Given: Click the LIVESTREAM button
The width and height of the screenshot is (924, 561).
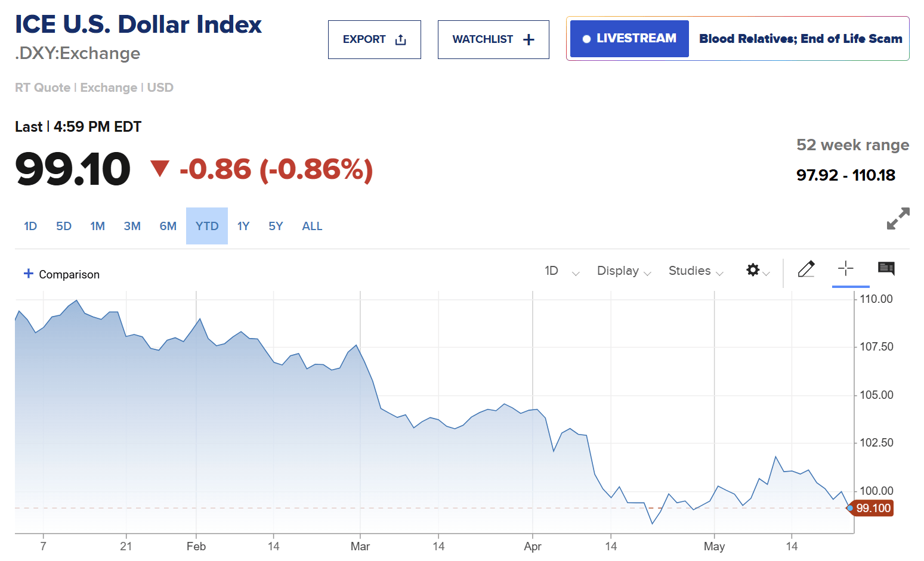Looking at the screenshot, I should 629,39.
